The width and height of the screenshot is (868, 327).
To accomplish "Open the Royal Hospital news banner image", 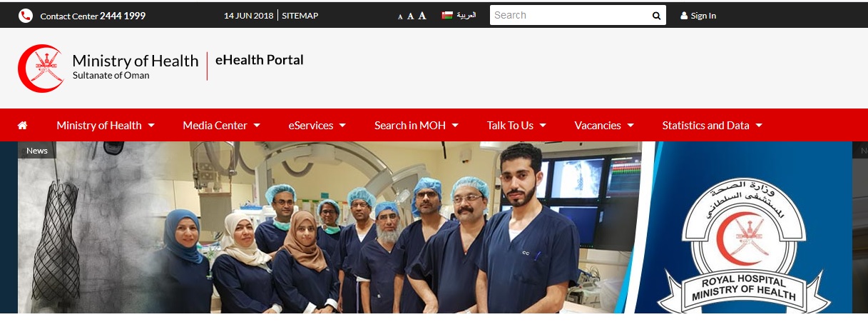I will [x=434, y=227].
